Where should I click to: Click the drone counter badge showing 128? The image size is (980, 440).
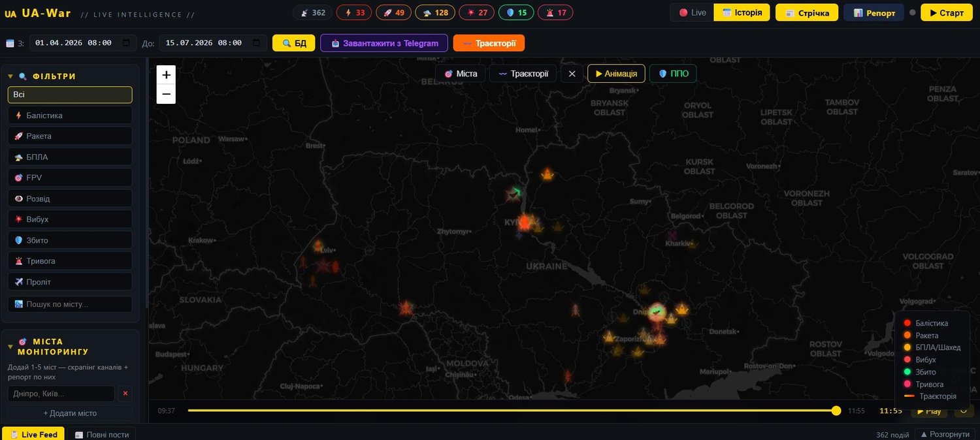pyautogui.click(x=435, y=12)
